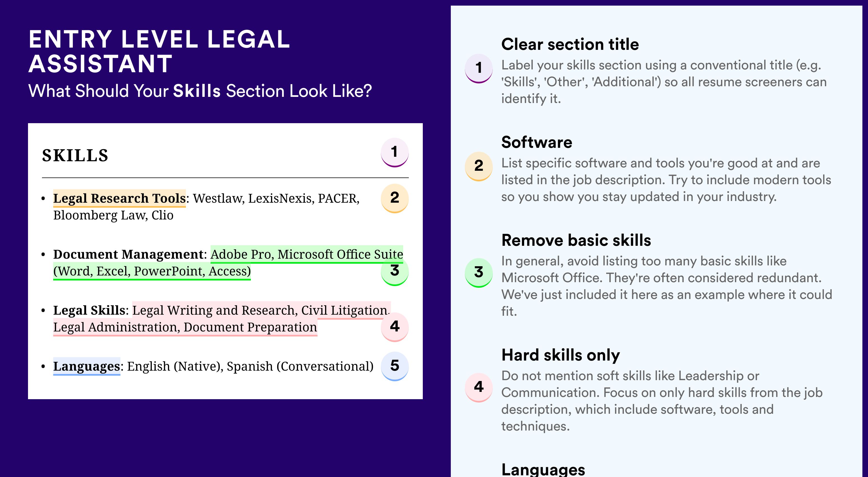This screenshot has width=868, height=477.
Task: Click the highlighted Legal Research Tools label
Action: 119,198
